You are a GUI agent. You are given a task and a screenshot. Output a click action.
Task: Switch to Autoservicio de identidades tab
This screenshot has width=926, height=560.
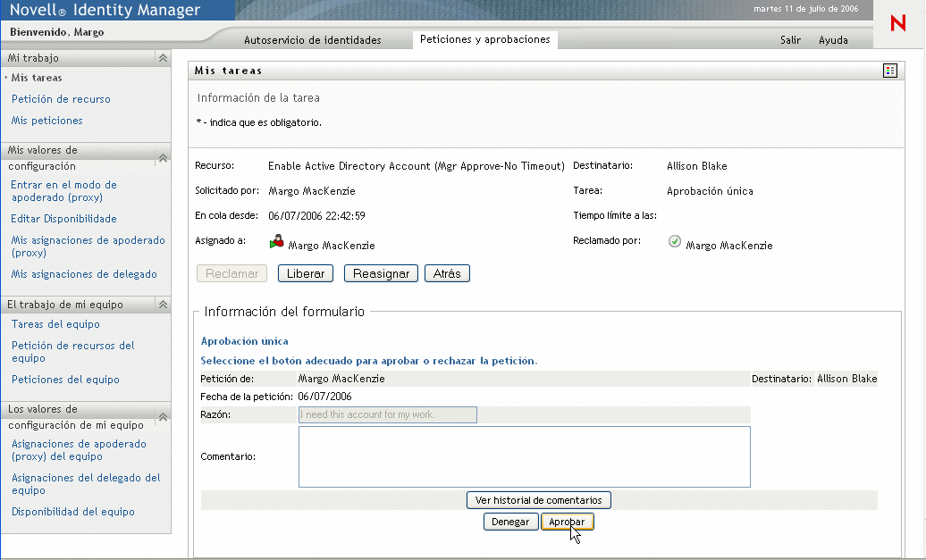[313, 40]
